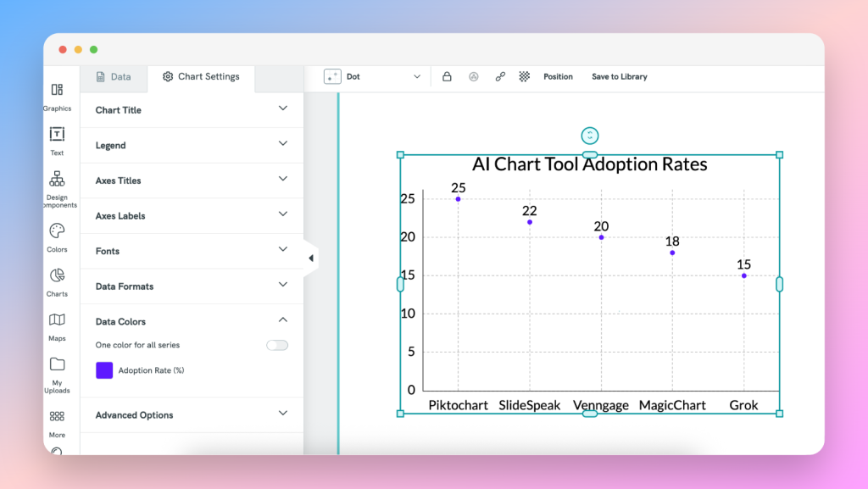The height and width of the screenshot is (489, 868).
Task: Click the green maximize window button
Action: coord(93,50)
